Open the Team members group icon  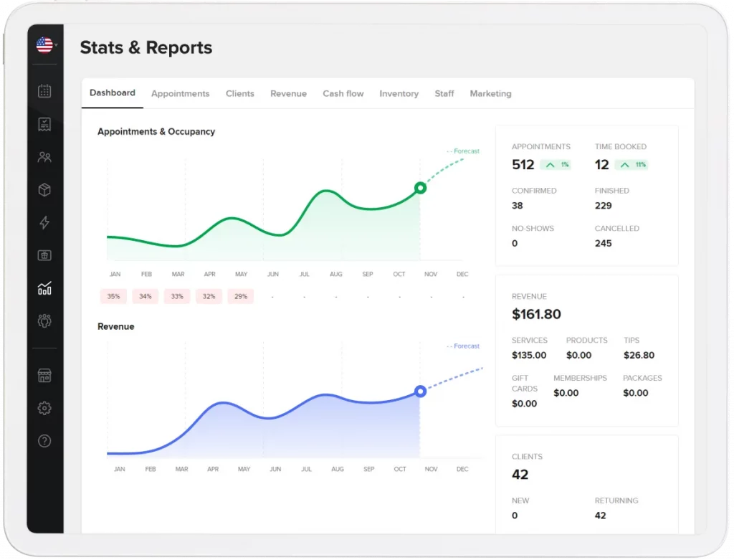tap(44, 321)
